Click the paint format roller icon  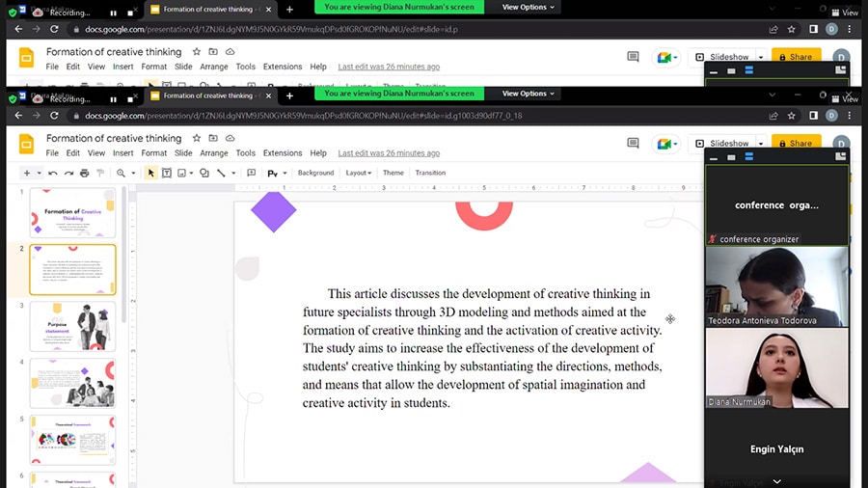[x=100, y=174]
